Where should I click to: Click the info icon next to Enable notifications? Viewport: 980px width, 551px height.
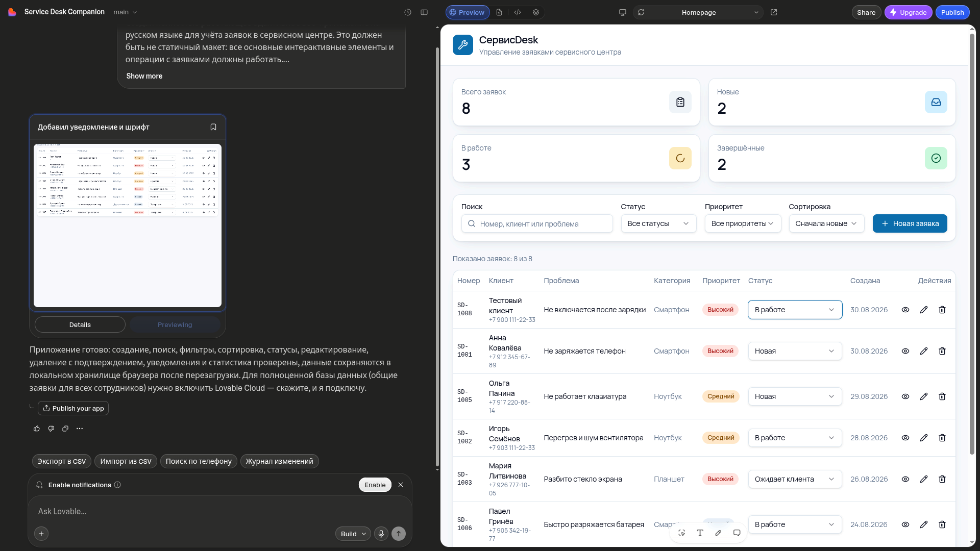pos(117,485)
